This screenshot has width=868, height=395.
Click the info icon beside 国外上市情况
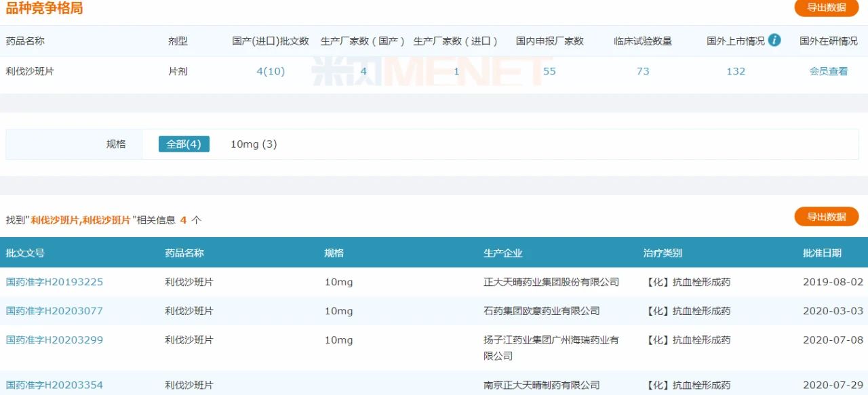click(x=774, y=40)
